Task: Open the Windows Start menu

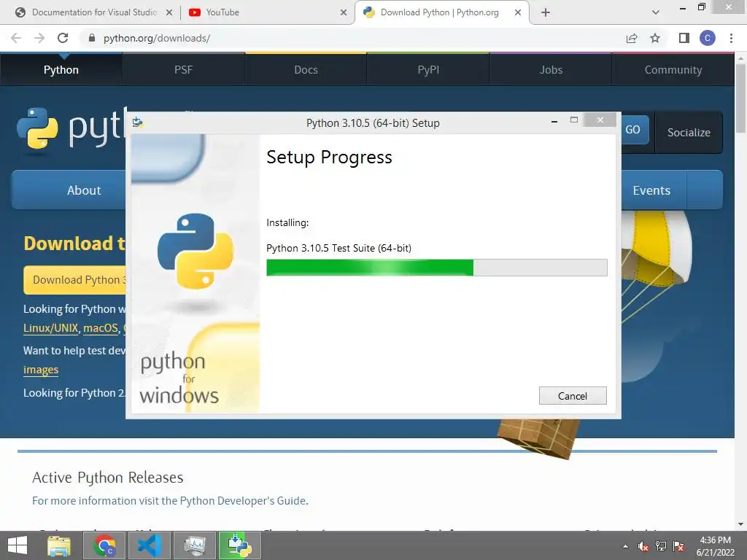Action: pos(18,545)
